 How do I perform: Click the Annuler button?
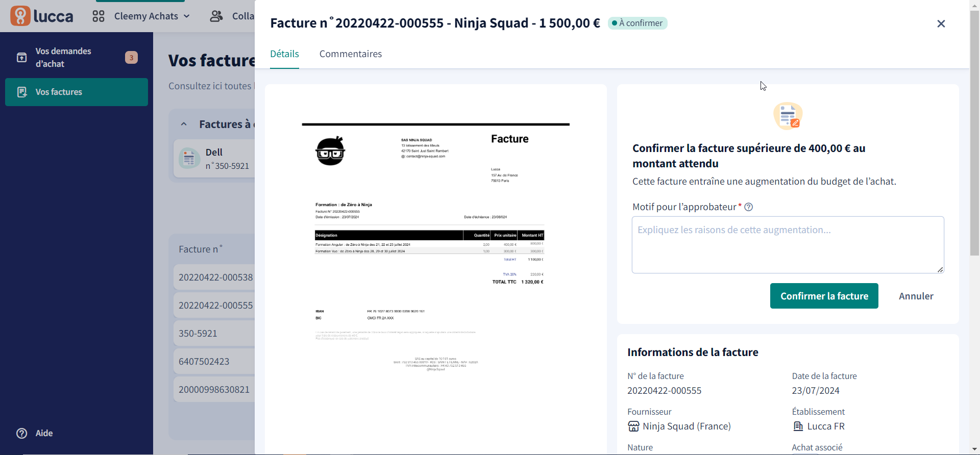(x=916, y=296)
